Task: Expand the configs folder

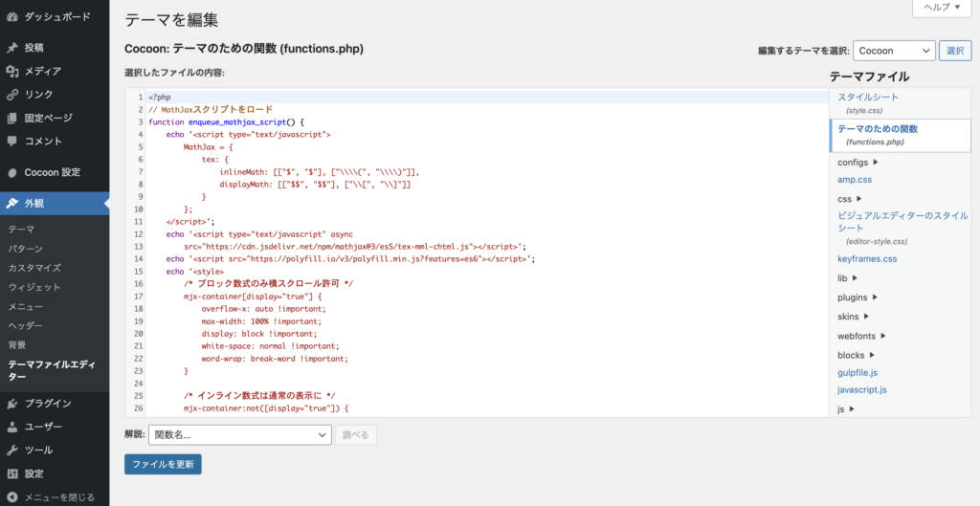Action: click(858, 163)
